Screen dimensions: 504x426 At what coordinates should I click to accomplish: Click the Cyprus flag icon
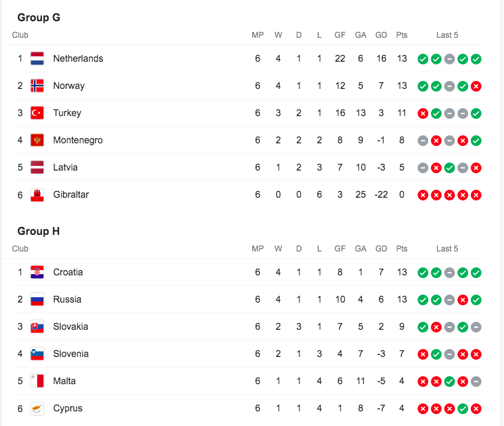tap(37, 408)
